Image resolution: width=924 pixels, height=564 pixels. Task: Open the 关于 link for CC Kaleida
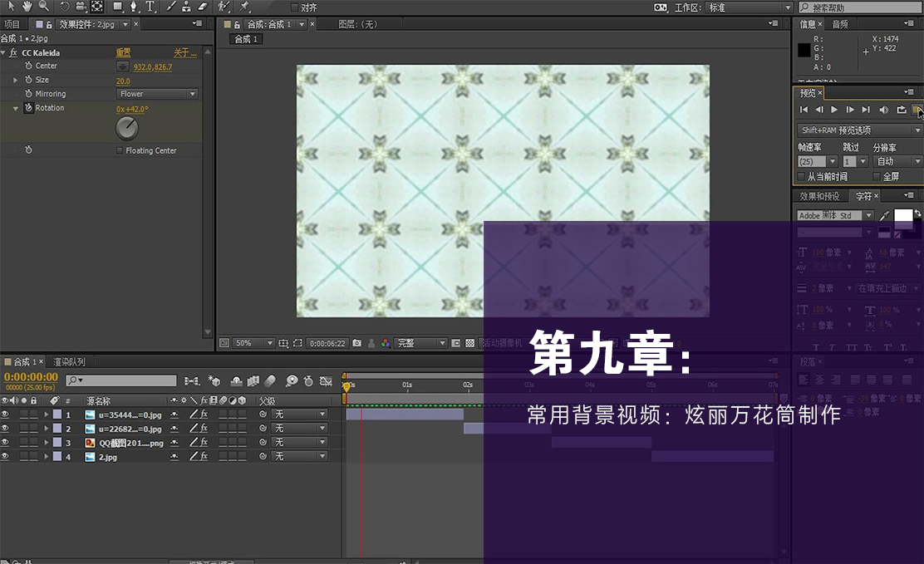pos(185,53)
